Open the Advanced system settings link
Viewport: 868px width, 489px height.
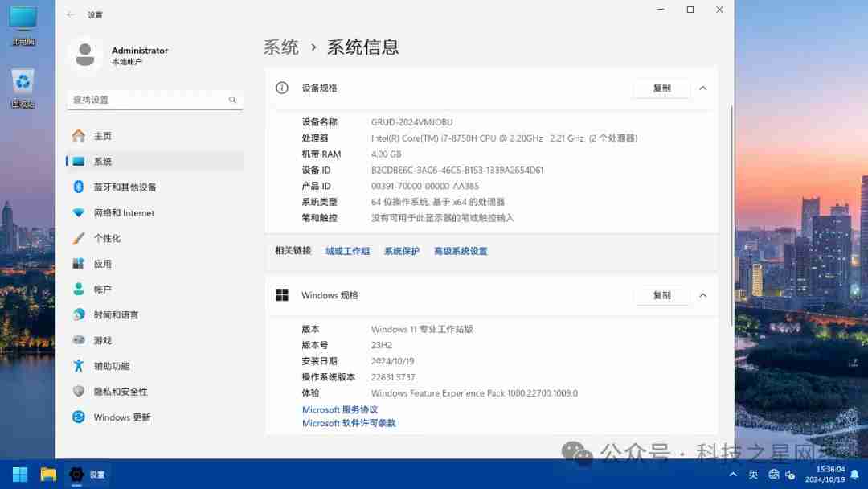pyautogui.click(x=461, y=251)
